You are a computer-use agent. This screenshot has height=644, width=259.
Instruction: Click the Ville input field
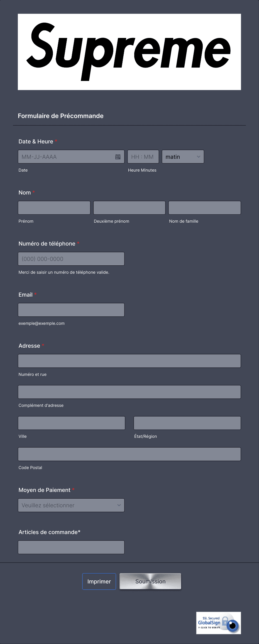point(72,423)
